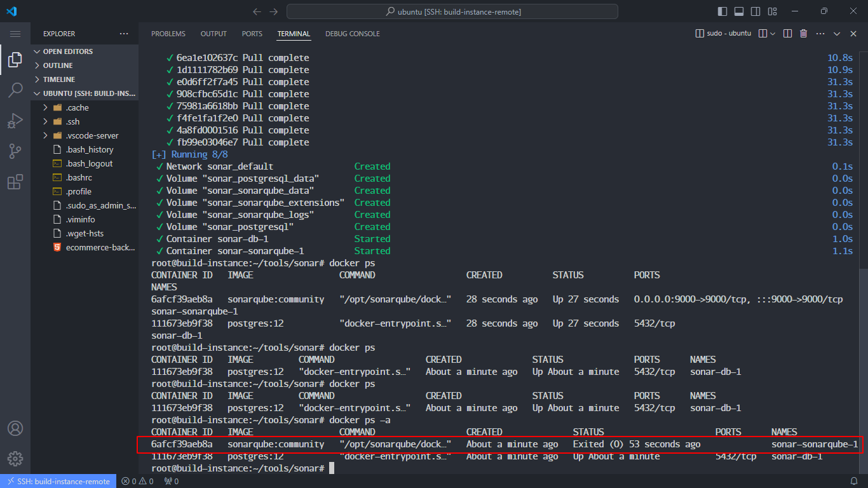Screen dimensions: 868x488
Task: Open Source Control view
Action: click(x=15, y=151)
